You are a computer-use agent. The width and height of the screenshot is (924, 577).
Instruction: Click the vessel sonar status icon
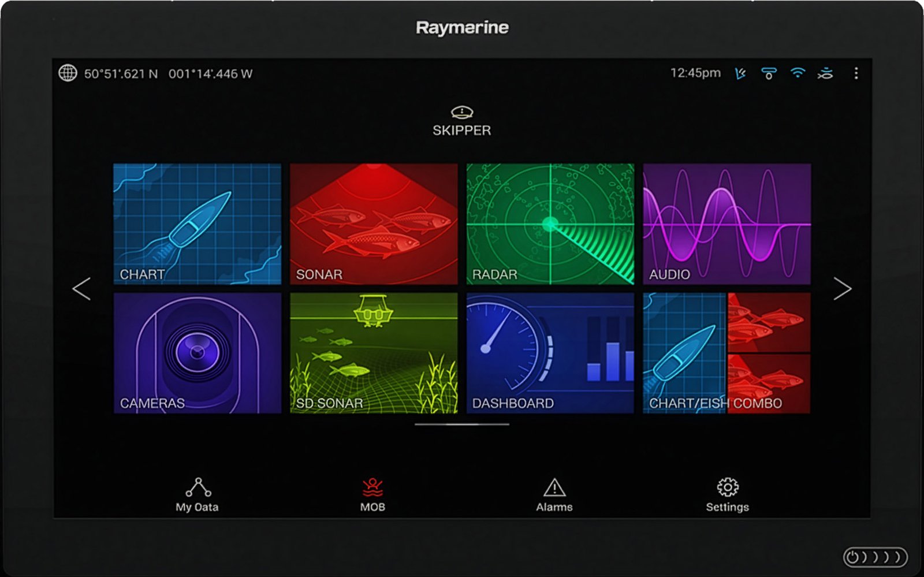[x=825, y=73]
